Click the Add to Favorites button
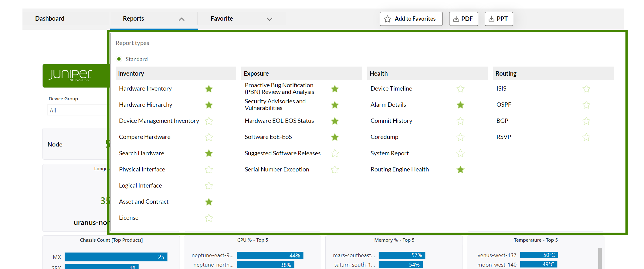The height and width of the screenshot is (269, 644). [411, 19]
